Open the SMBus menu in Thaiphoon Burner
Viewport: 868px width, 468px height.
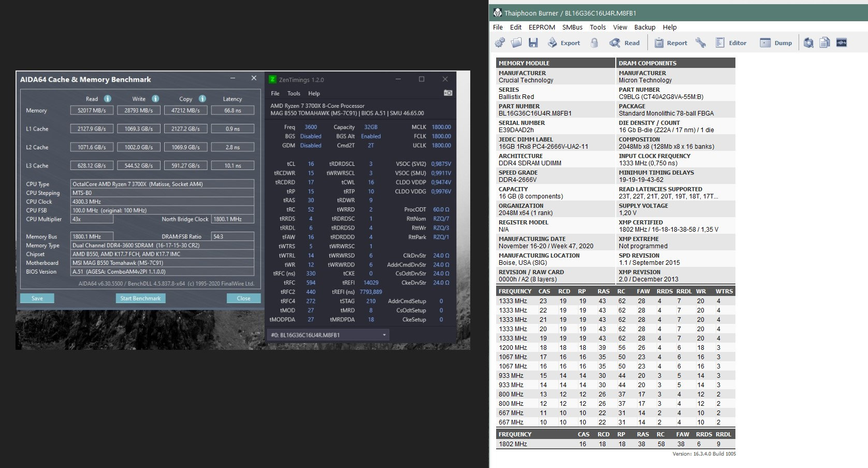(572, 27)
